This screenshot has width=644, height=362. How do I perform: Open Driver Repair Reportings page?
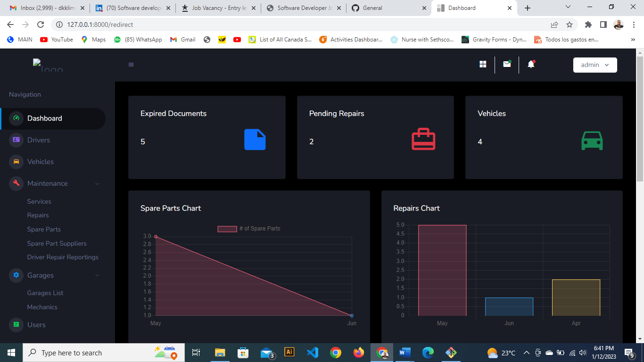click(63, 257)
